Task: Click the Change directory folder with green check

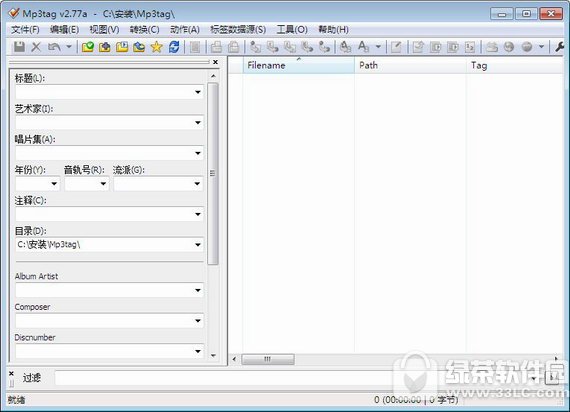Action: click(x=88, y=47)
